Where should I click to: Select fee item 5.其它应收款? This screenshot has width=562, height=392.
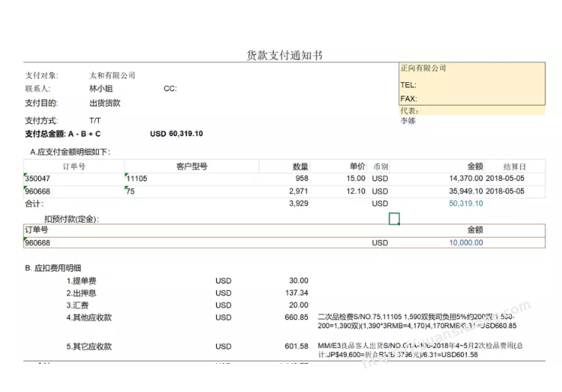coord(89,346)
